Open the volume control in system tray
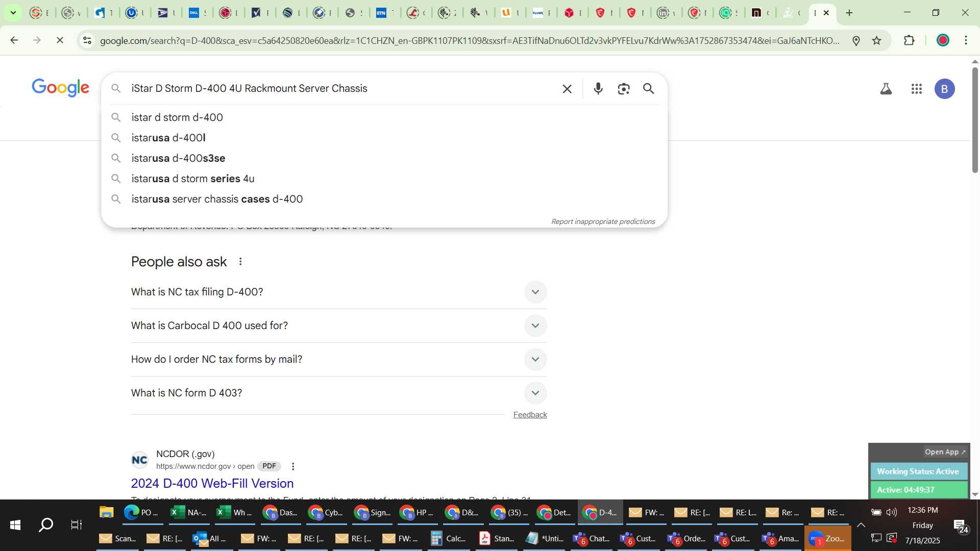Viewport: 980px width, 551px height. coord(892,512)
